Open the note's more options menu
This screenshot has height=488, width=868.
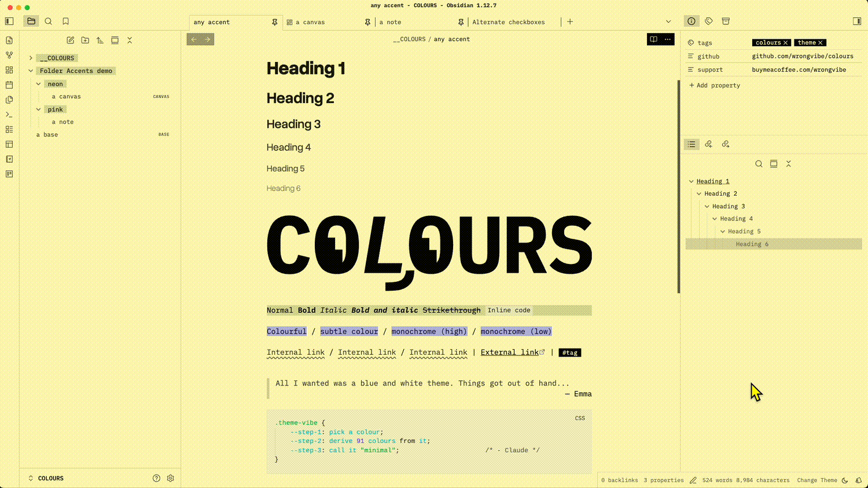[x=668, y=39]
